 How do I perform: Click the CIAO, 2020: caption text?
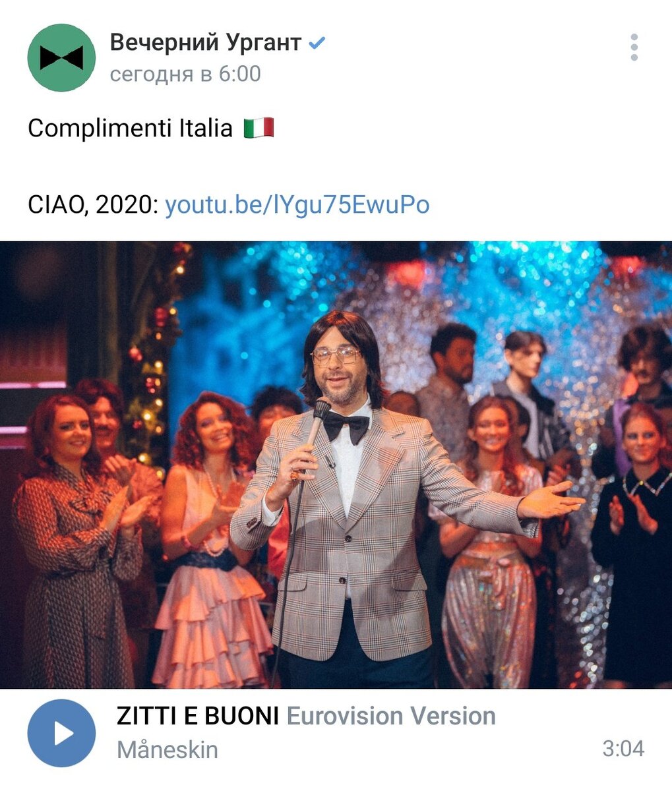[93, 205]
